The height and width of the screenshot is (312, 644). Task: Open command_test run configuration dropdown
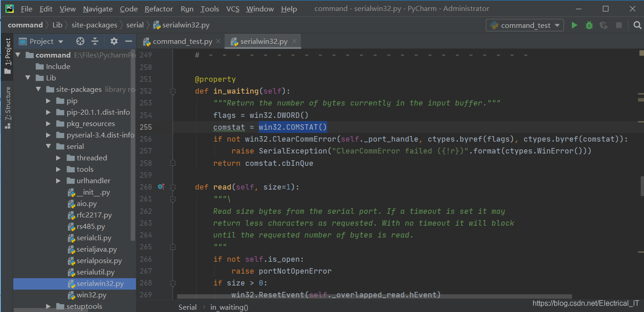point(525,26)
